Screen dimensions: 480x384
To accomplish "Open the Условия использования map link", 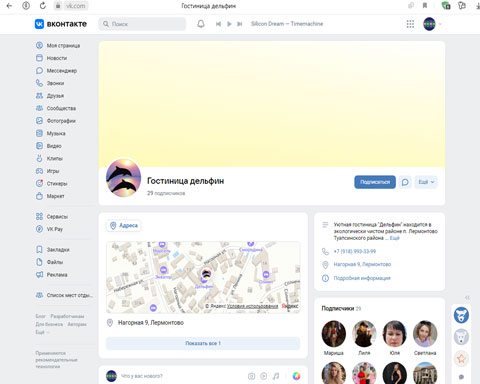I will click(252, 306).
